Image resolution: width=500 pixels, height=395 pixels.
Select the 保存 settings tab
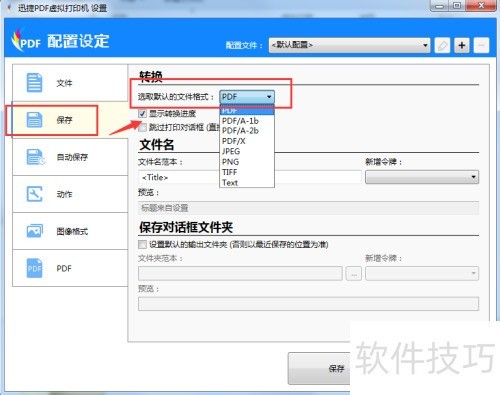(70, 120)
